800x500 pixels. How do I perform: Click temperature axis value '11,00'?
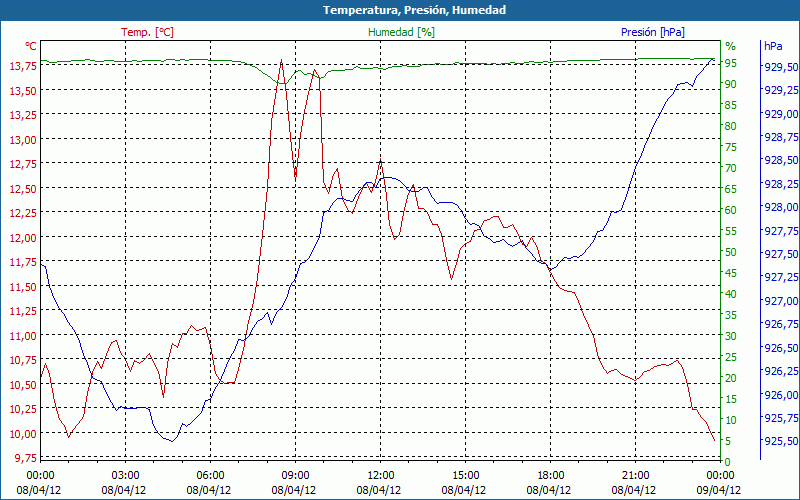[23, 336]
